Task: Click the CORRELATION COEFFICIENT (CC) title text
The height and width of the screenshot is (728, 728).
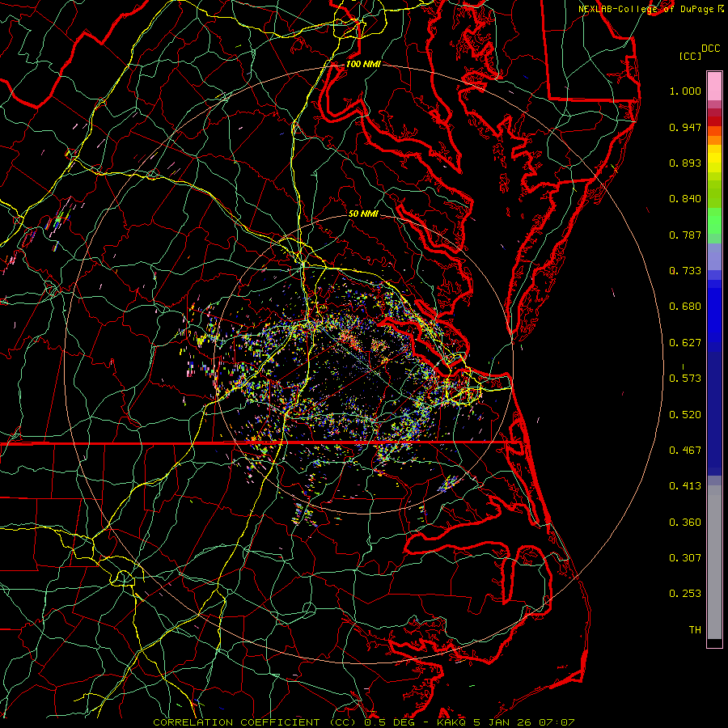Action: coord(254,722)
